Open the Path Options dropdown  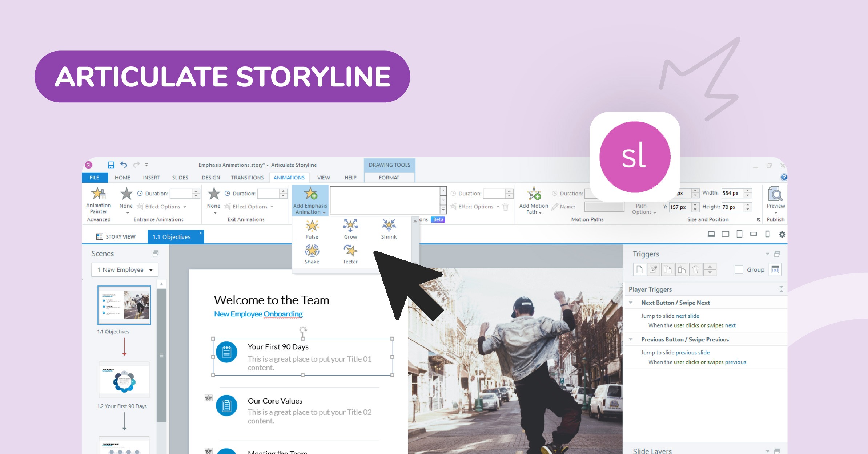pos(644,209)
